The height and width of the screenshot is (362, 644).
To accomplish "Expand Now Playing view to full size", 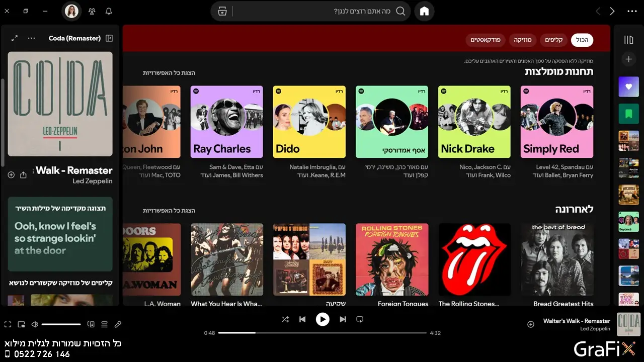I will tap(15, 38).
